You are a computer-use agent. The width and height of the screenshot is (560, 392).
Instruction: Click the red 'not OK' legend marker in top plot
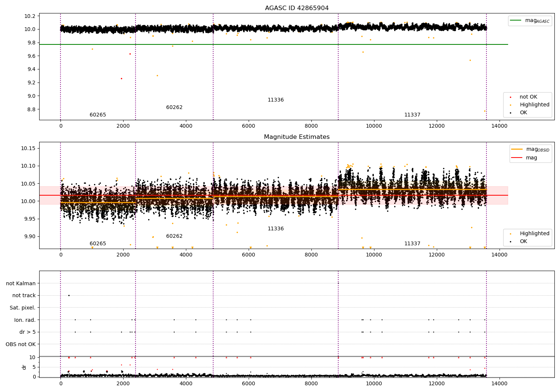tap(510, 97)
